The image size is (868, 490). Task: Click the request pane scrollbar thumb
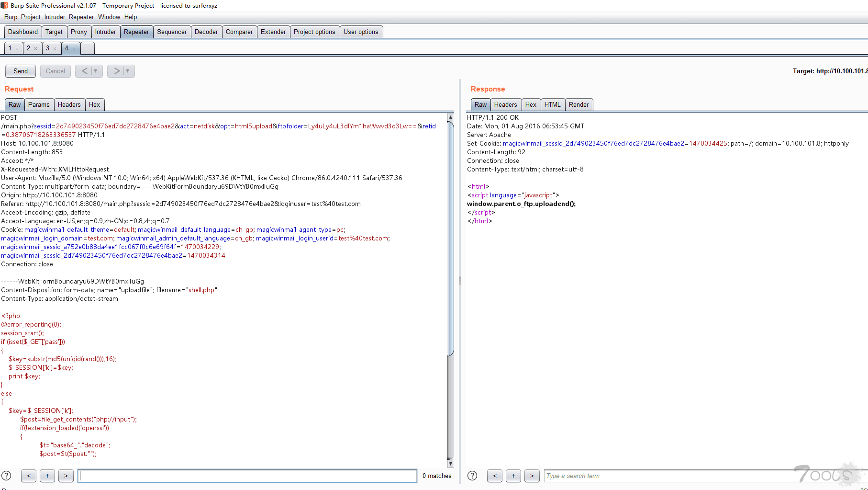point(450,239)
